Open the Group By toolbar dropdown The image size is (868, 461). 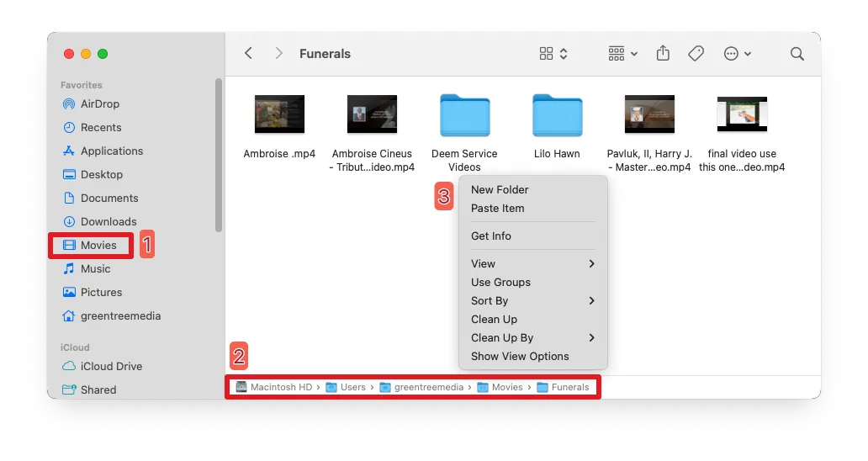coord(622,54)
